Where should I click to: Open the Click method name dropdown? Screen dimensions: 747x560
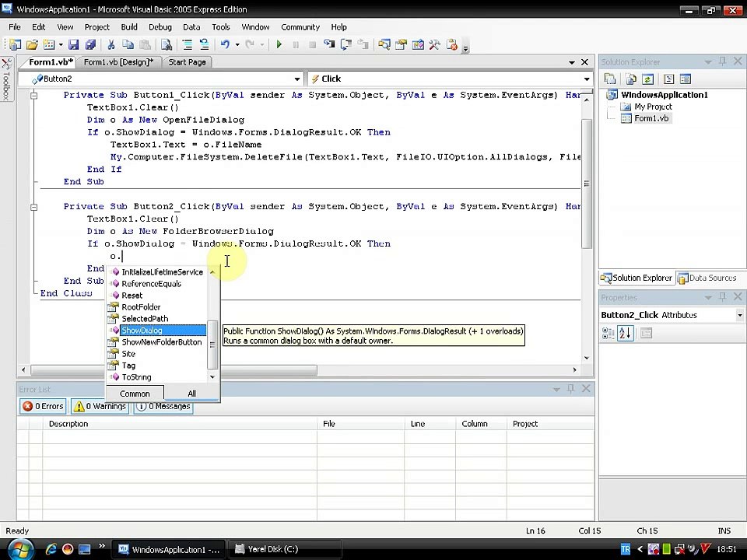[x=587, y=79]
